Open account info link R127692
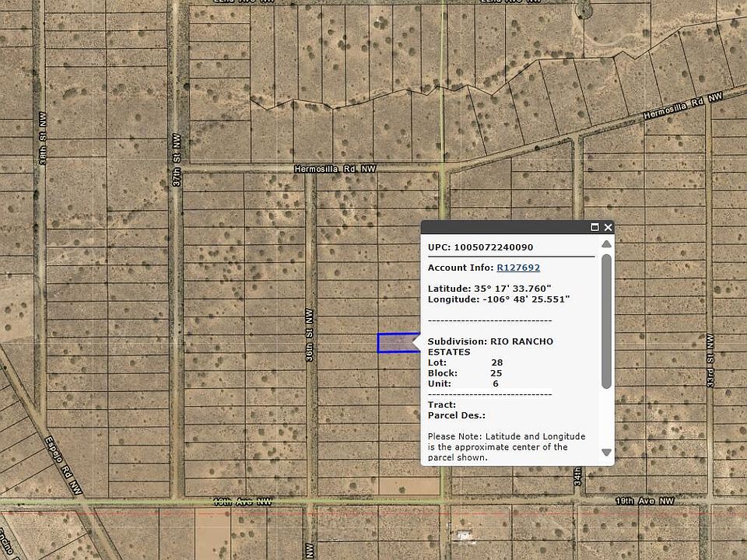Image resolution: width=747 pixels, height=560 pixels. (518, 268)
